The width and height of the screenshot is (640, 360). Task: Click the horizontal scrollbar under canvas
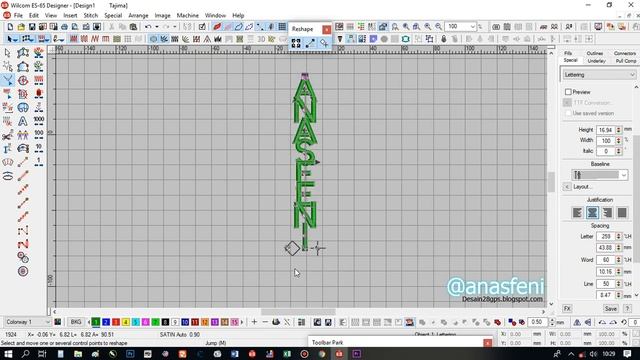coord(298,312)
